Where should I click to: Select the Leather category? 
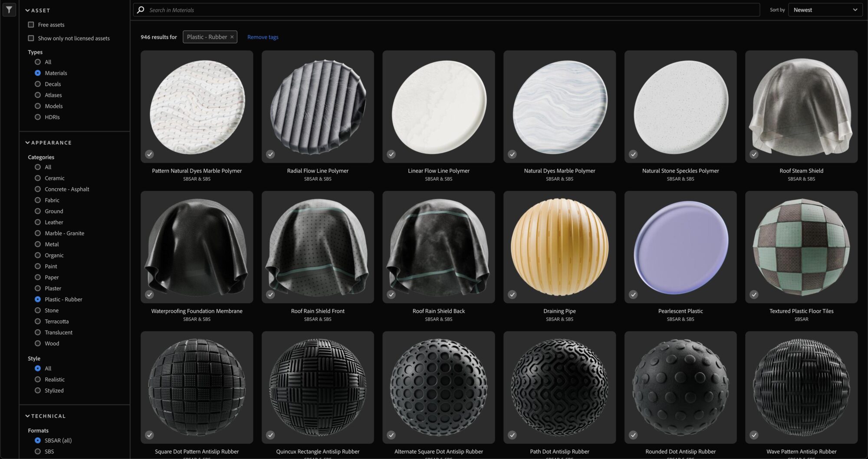pos(37,222)
